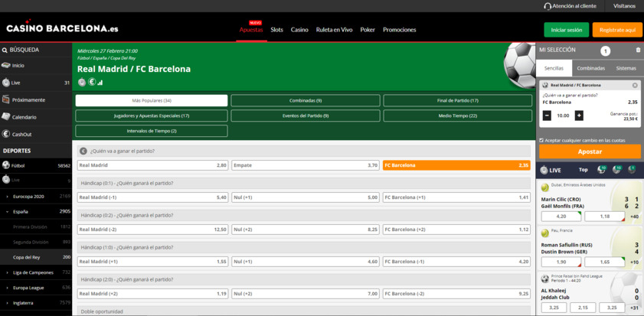Image resolution: width=644 pixels, height=316 pixels.
Task: Collapse the España league group
Action: point(36,211)
